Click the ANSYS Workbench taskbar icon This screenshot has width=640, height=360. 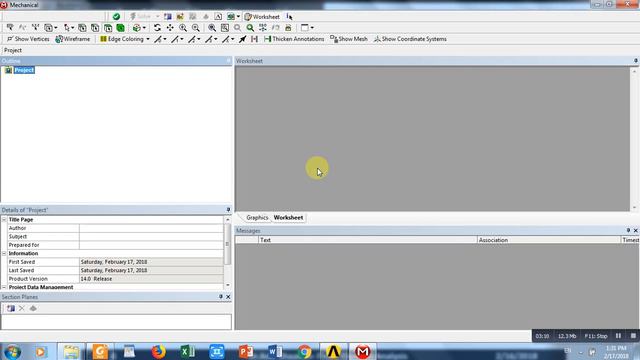point(333,351)
